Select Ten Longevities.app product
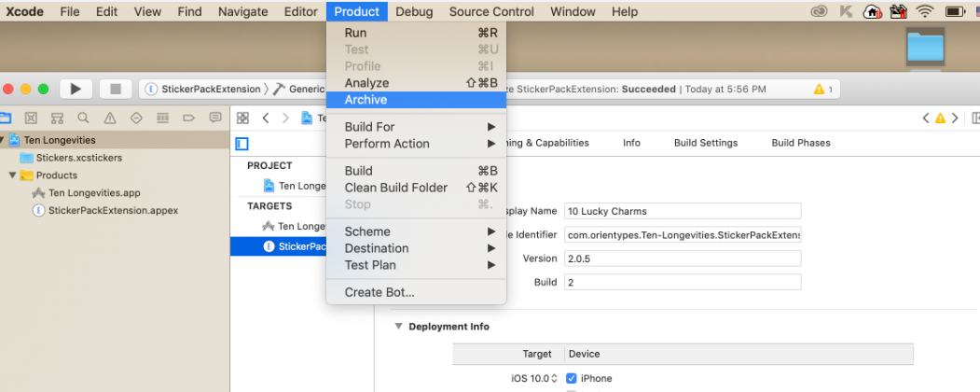Image resolution: width=980 pixels, height=392 pixels. [94, 192]
